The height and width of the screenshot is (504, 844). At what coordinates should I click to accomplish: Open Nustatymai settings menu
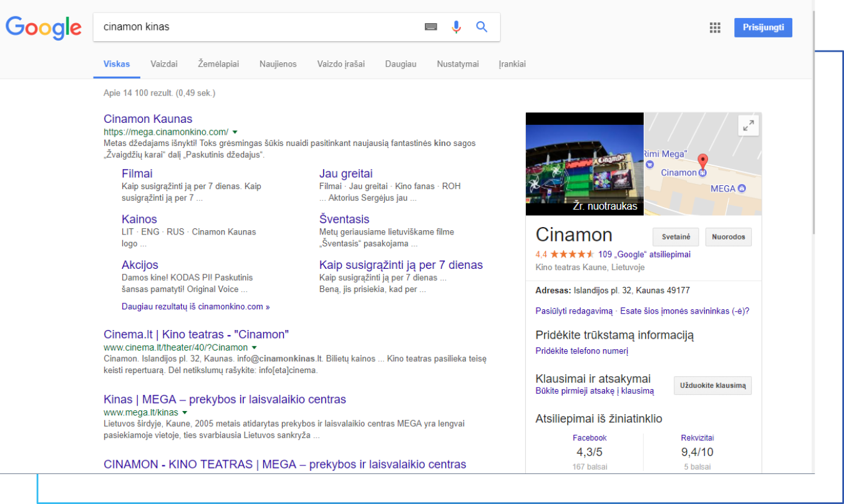point(458,64)
